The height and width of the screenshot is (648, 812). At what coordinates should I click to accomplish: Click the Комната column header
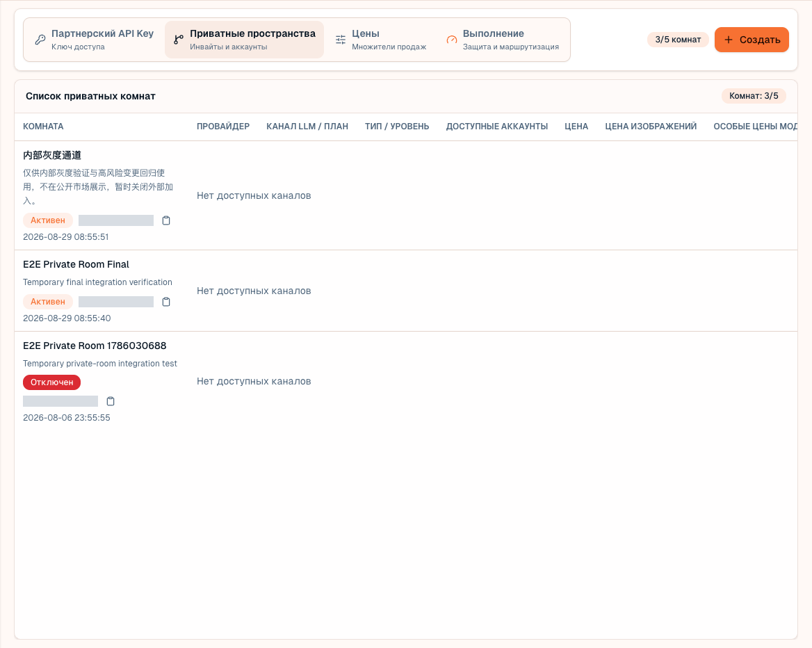(x=44, y=127)
